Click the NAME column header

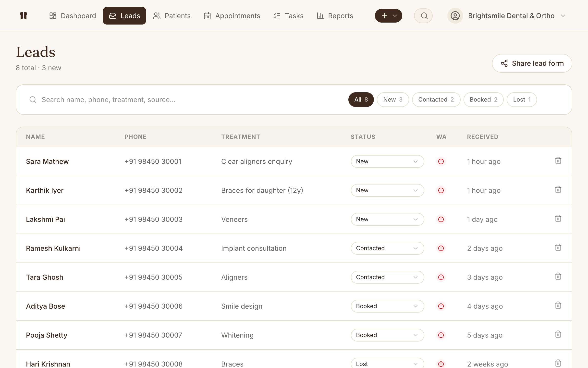[36, 137]
